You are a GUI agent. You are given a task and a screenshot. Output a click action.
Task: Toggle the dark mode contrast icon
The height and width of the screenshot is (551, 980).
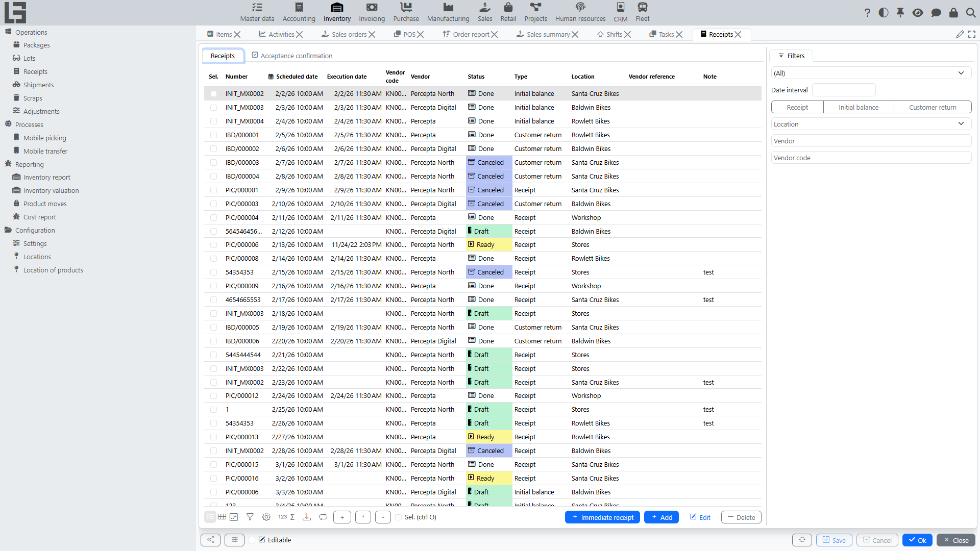[884, 13]
